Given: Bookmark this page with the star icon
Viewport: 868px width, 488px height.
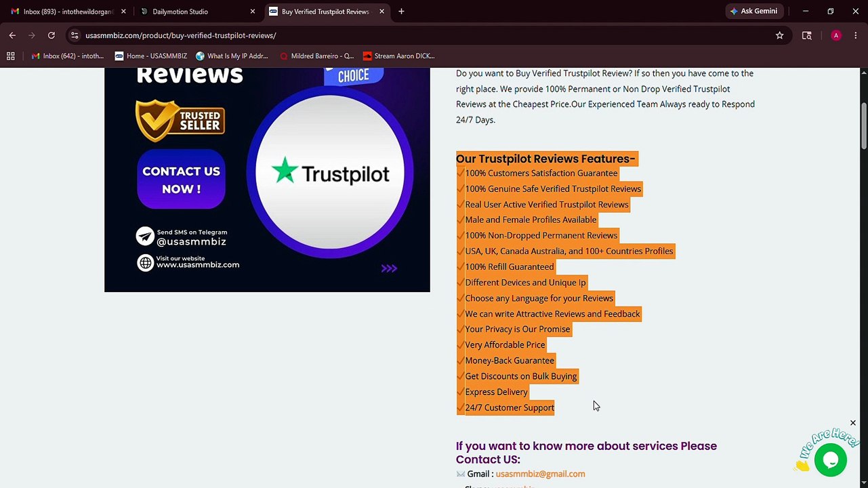Looking at the screenshot, I should (x=779, y=35).
